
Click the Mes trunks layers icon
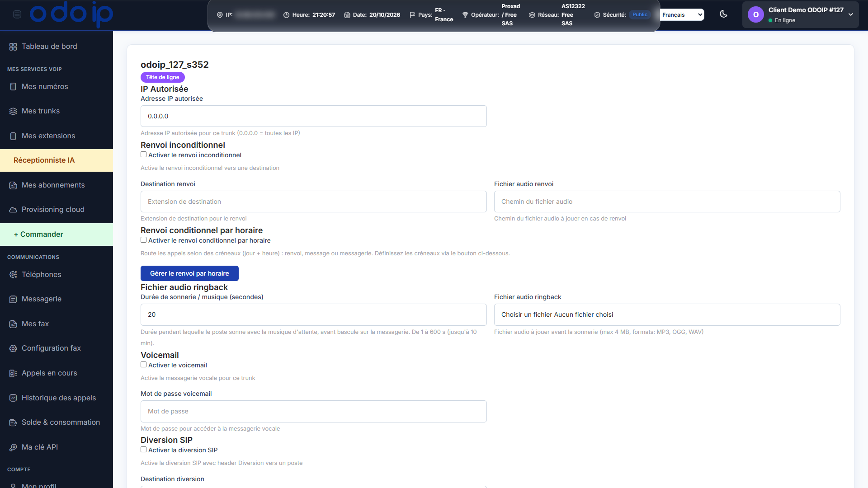13,111
